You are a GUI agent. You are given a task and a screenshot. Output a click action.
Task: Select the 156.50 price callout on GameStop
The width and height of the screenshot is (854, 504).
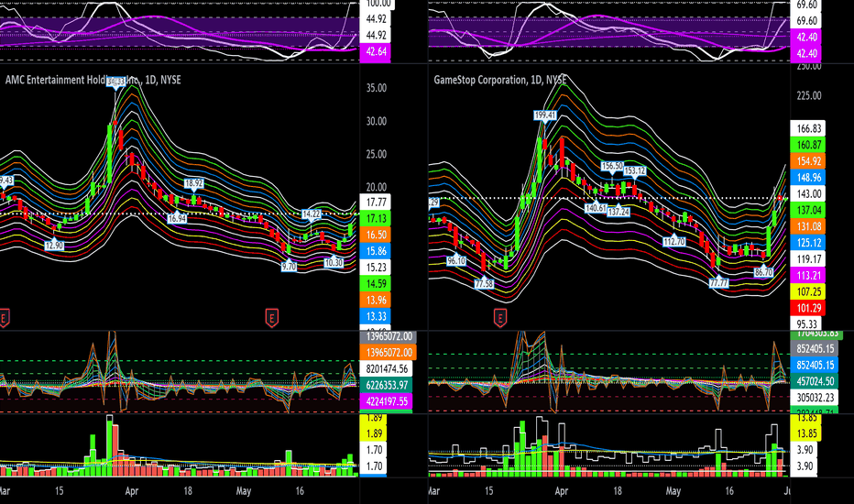(x=611, y=166)
